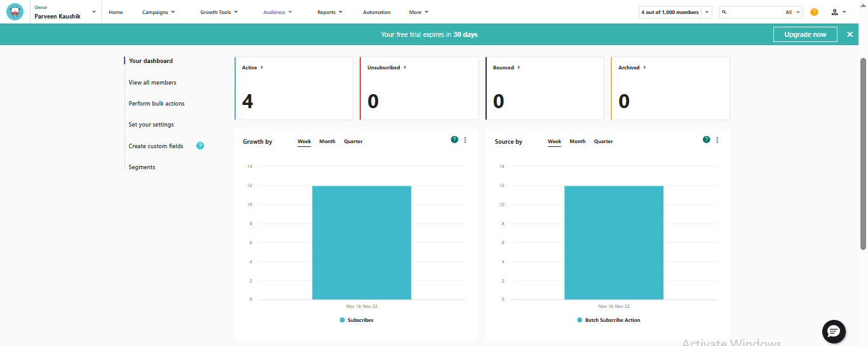The width and height of the screenshot is (868, 346).
Task: Open View all members link
Action: (x=153, y=83)
